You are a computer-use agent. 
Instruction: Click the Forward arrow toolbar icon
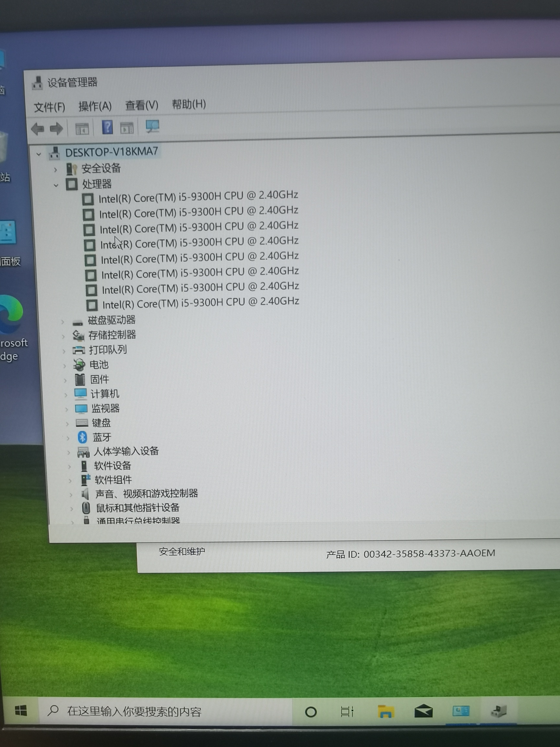(x=56, y=128)
